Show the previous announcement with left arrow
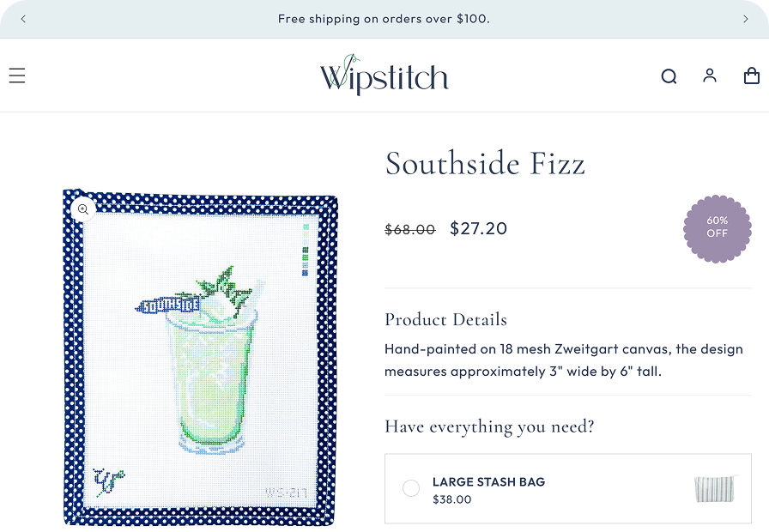Viewport: 769px width, 532px height. 23,19
